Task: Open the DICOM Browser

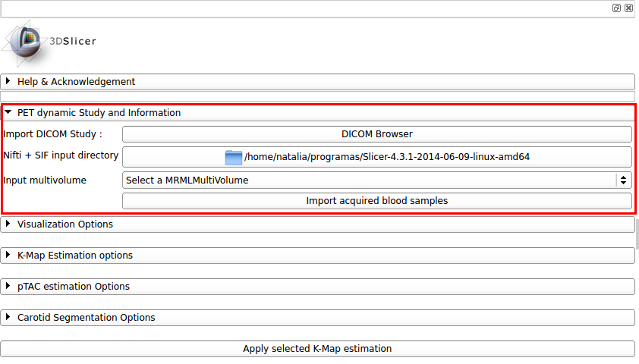Action: (376, 134)
